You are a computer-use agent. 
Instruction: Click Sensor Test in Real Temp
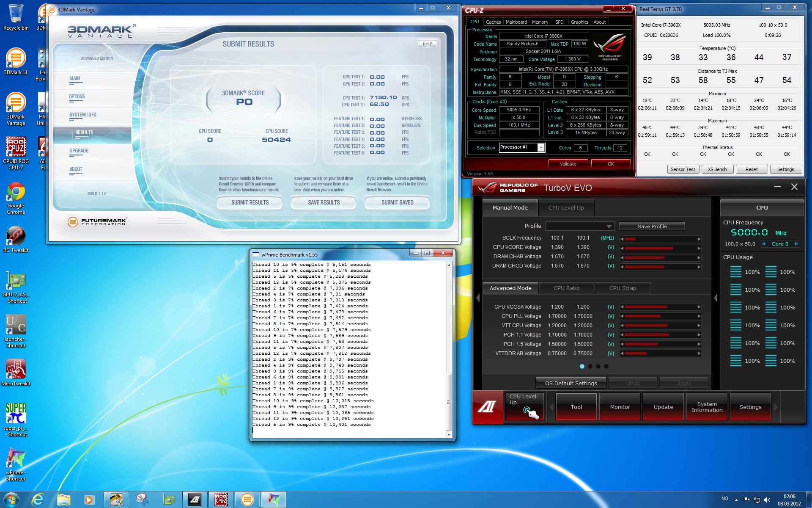(x=683, y=169)
